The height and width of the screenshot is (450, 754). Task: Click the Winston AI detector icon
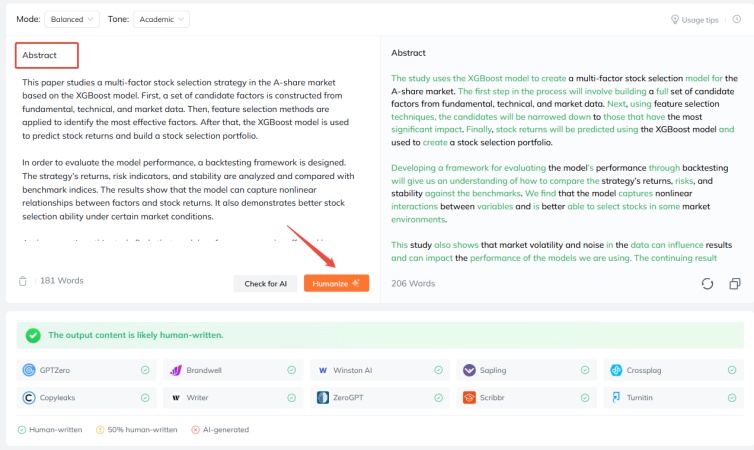point(323,370)
